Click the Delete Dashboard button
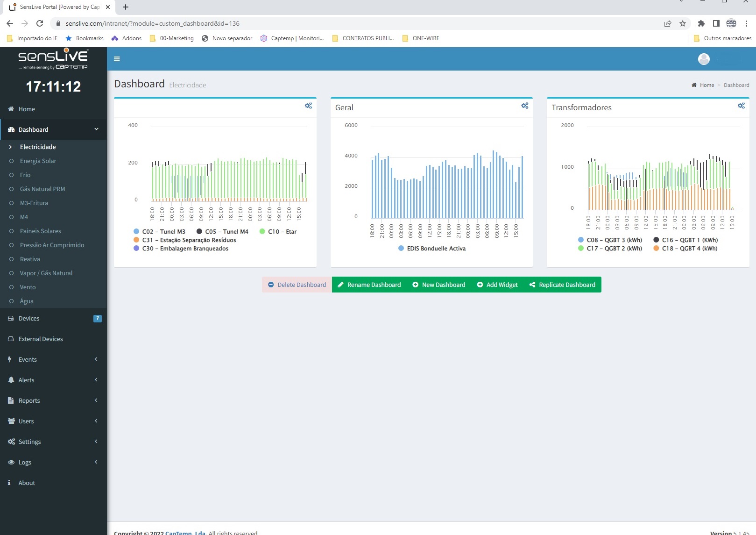The image size is (756, 535). click(297, 285)
